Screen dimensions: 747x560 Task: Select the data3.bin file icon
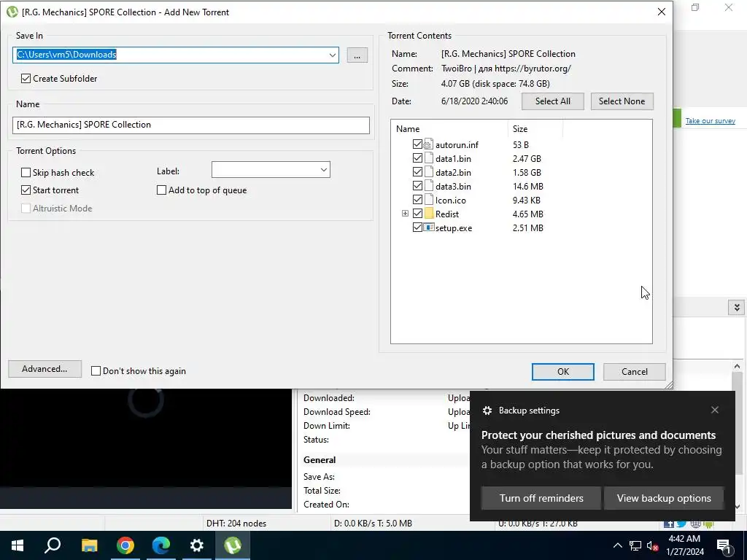(x=428, y=186)
